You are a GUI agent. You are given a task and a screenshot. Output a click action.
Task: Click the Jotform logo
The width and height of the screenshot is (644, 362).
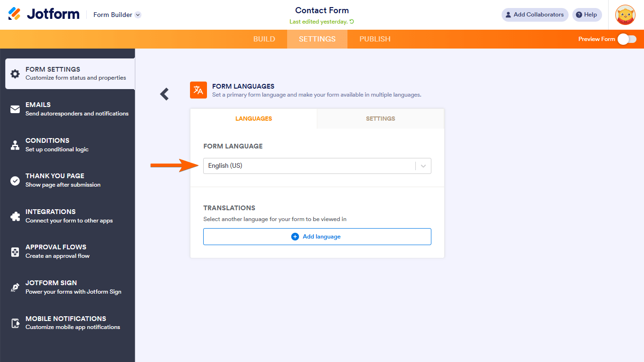click(x=44, y=14)
